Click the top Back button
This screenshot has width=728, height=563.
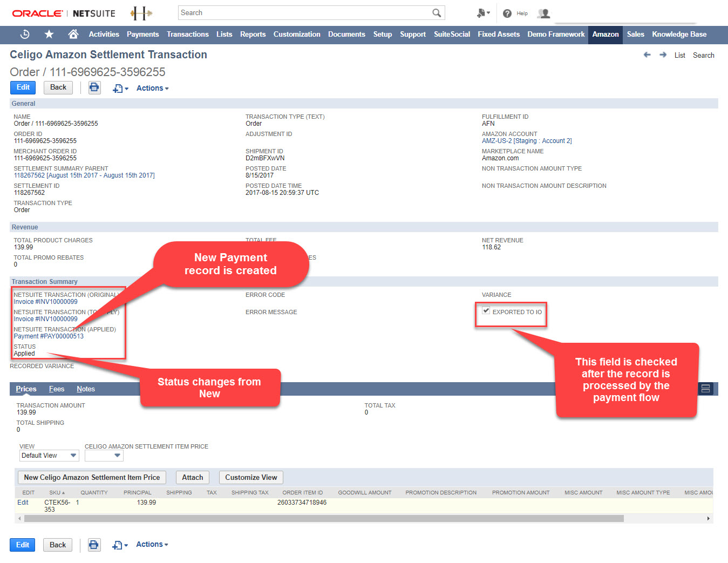[x=58, y=87]
